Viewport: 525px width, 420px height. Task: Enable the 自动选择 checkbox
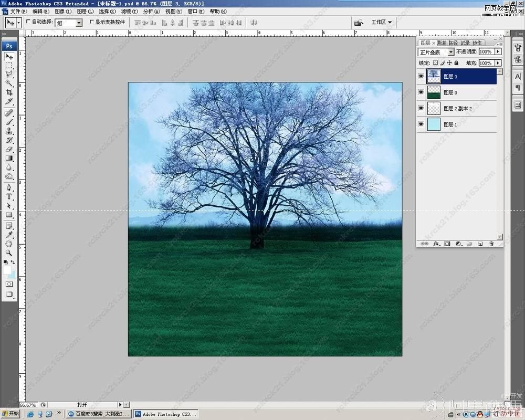(x=28, y=22)
